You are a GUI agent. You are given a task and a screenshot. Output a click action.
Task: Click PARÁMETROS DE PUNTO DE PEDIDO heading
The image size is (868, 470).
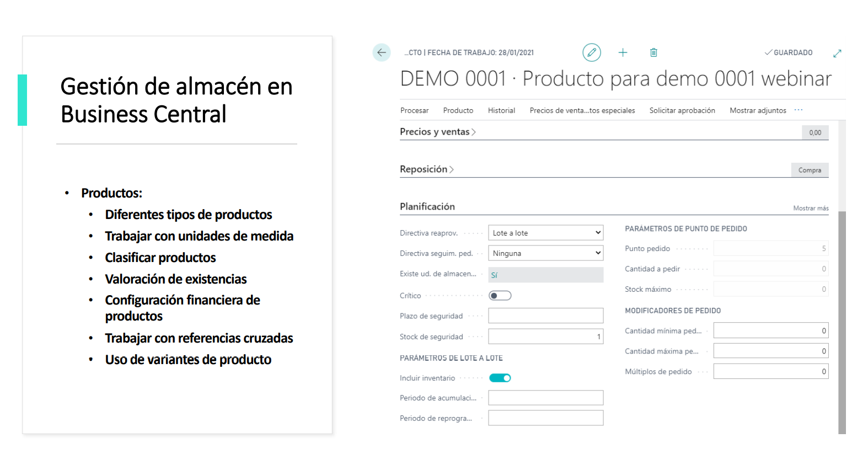(686, 228)
